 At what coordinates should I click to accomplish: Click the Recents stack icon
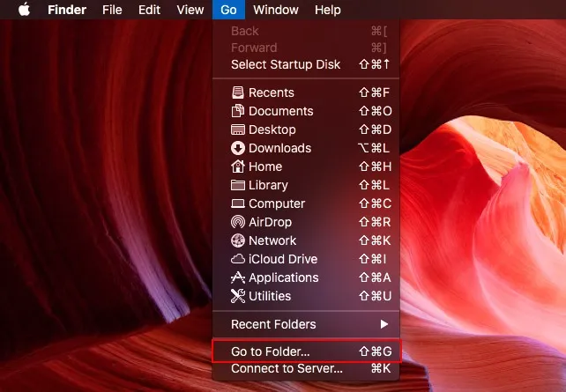point(237,92)
